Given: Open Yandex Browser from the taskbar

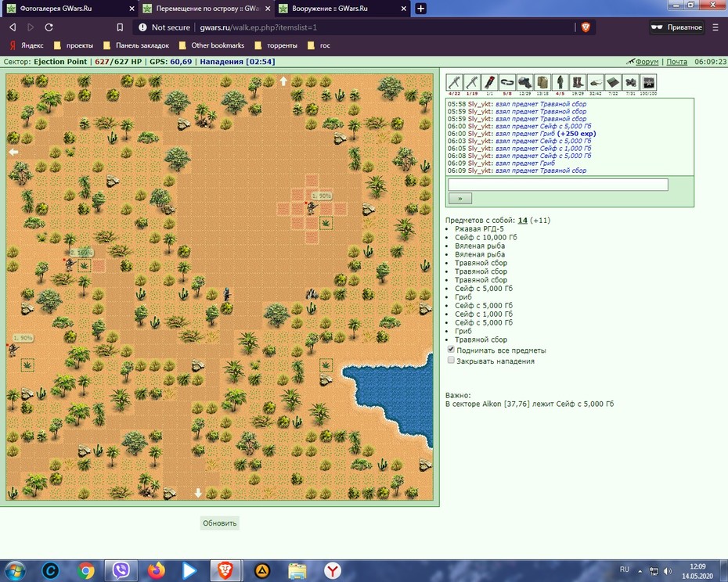Looking at the screenshot, I should pyautogui.click(x=333, y=570).
